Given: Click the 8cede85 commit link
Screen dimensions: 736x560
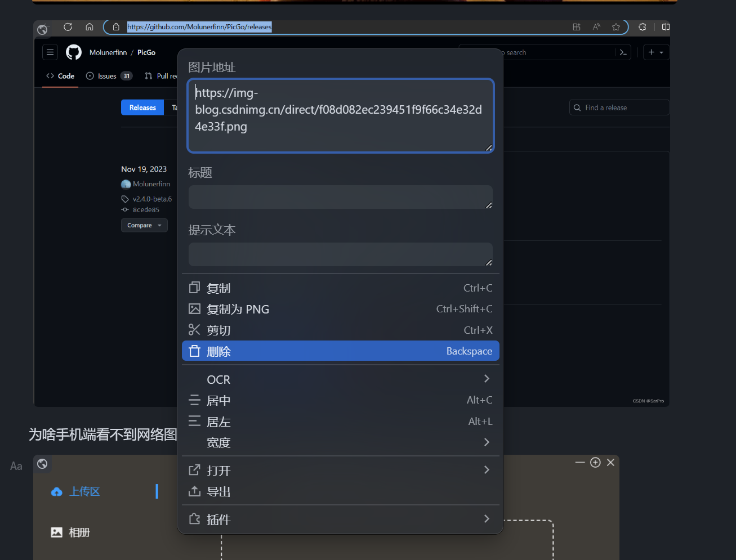Looking at the screenshot, I should [146, 210].
